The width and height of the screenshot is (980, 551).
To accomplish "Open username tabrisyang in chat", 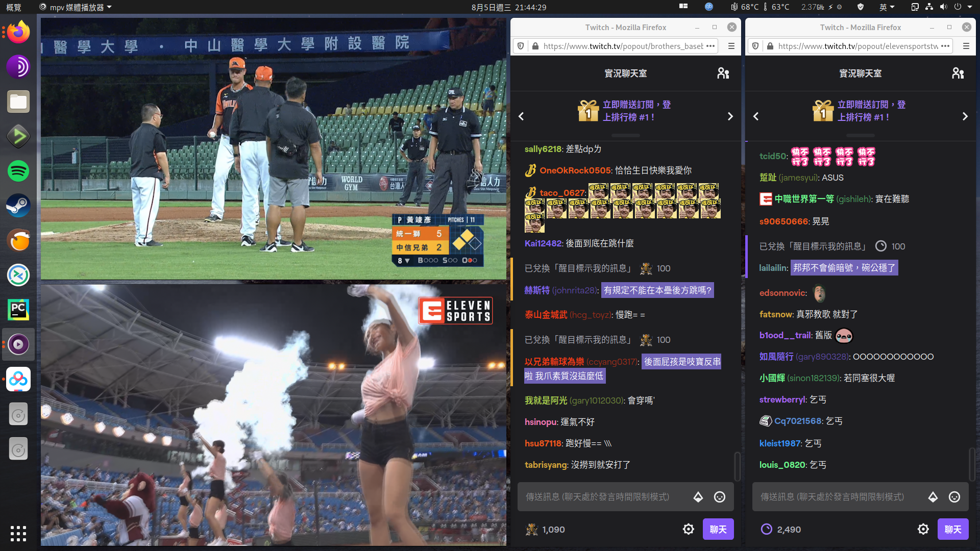I will coord(546,465).
